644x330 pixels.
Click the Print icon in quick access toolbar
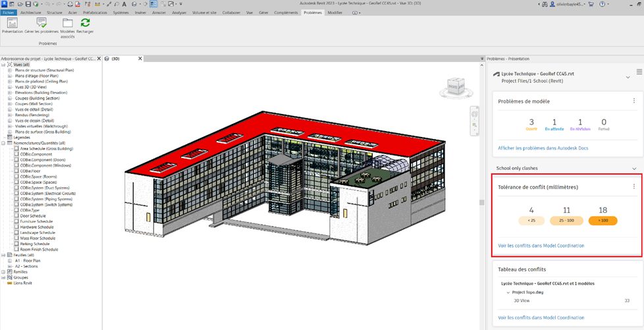tap(70, 4)
